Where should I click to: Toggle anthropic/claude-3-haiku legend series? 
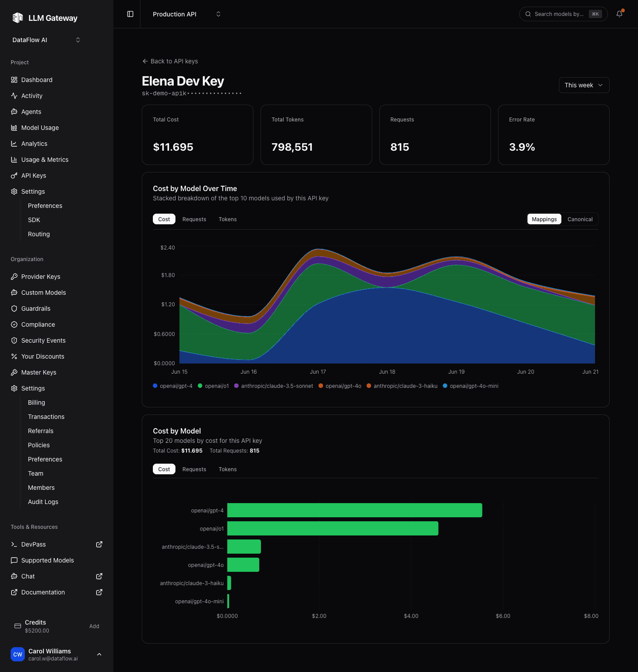pos(402,386)
